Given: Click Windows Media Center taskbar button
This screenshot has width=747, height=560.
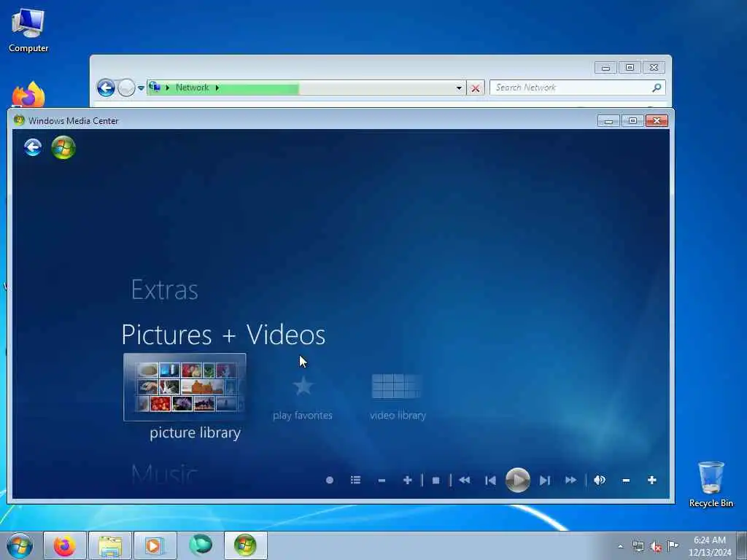Looking at the screenshot, I should [x=245, y=545].
